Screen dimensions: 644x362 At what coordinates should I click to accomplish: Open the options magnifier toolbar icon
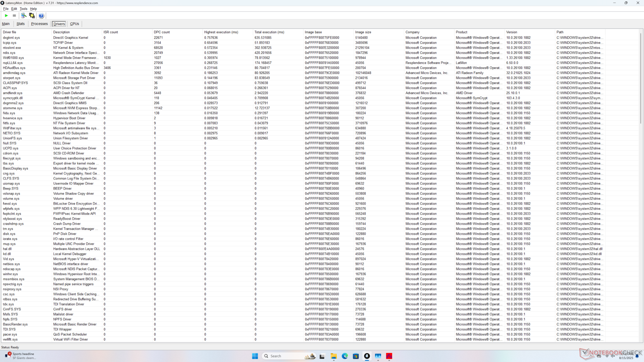pos(23,16)
